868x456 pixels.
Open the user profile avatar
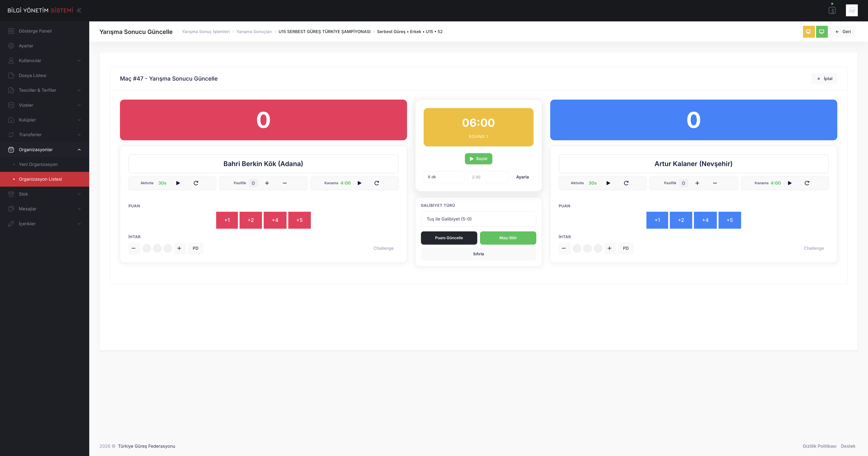pos(852,11)
